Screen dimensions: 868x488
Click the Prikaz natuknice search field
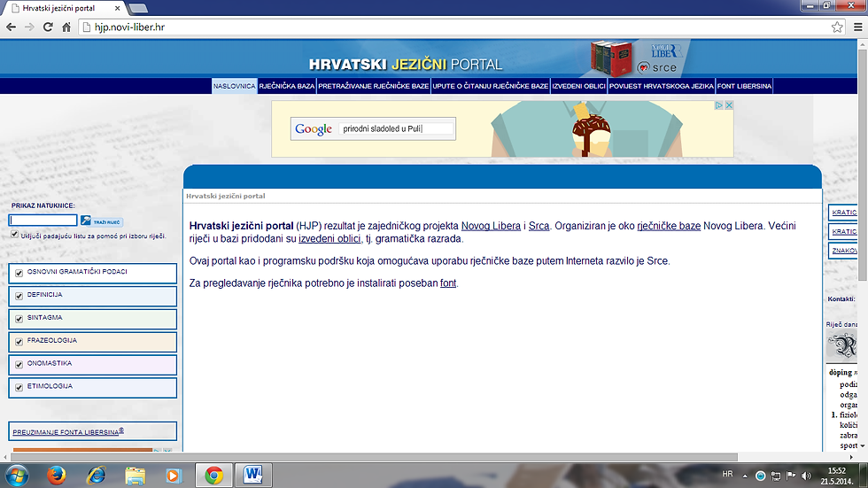click(43, 221)
